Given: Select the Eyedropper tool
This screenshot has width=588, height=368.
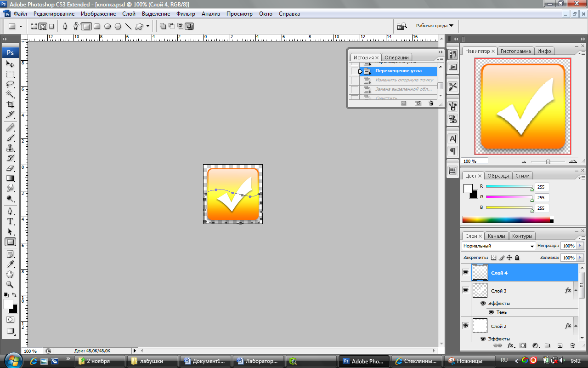Looking at the screenshot, I should click(10, 264).
